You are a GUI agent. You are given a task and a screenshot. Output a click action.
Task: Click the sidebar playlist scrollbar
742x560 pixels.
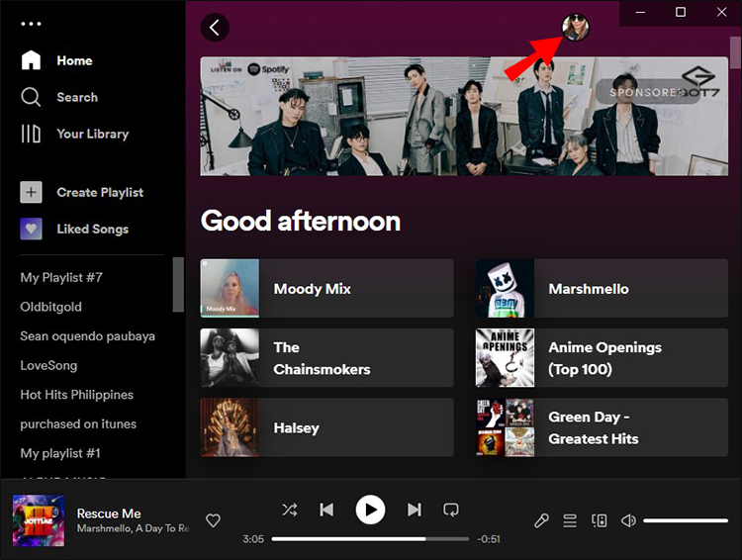click(x=178, y=285)
